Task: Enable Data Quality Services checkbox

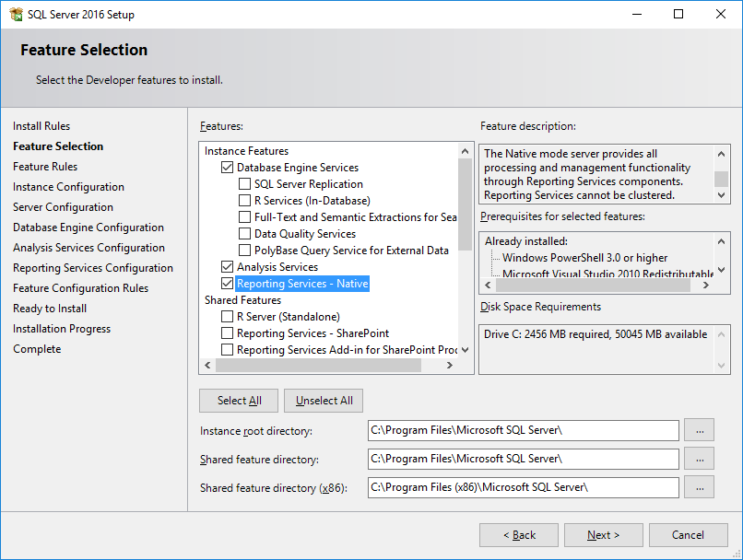Action: (244, 234)
